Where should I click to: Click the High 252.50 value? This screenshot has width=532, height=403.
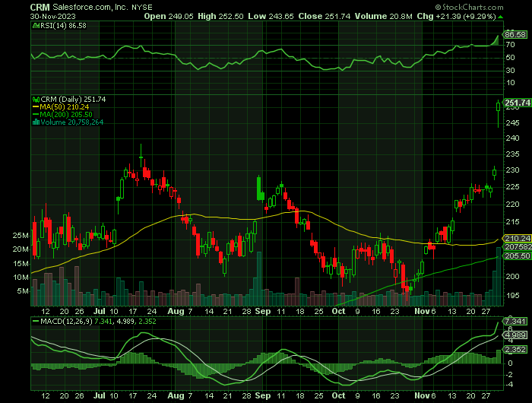[x=220, y=16]
